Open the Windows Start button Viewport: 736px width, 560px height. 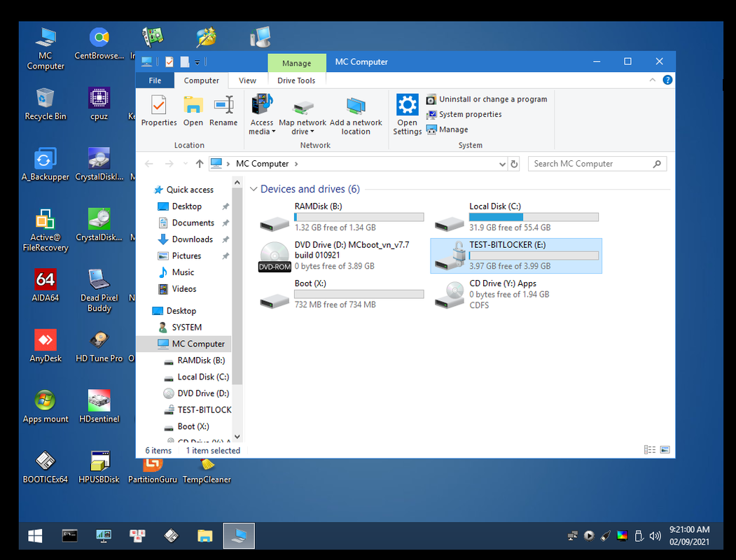[x=35, y=535]
